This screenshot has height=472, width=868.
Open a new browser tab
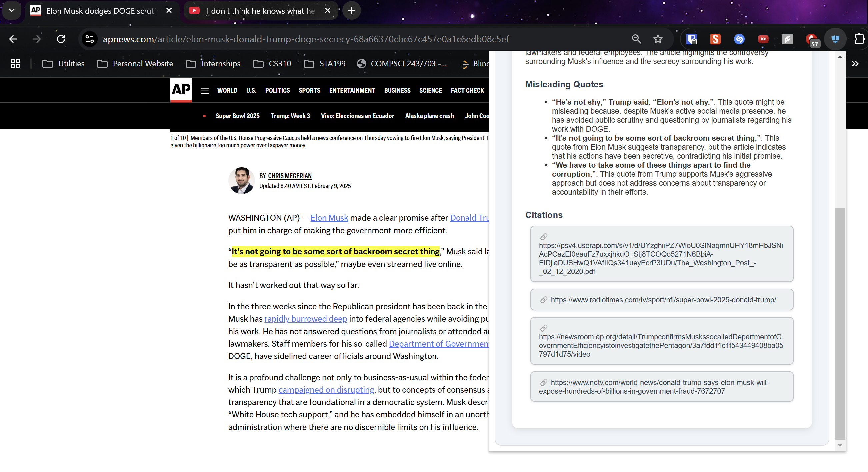[x=351, y=10]
